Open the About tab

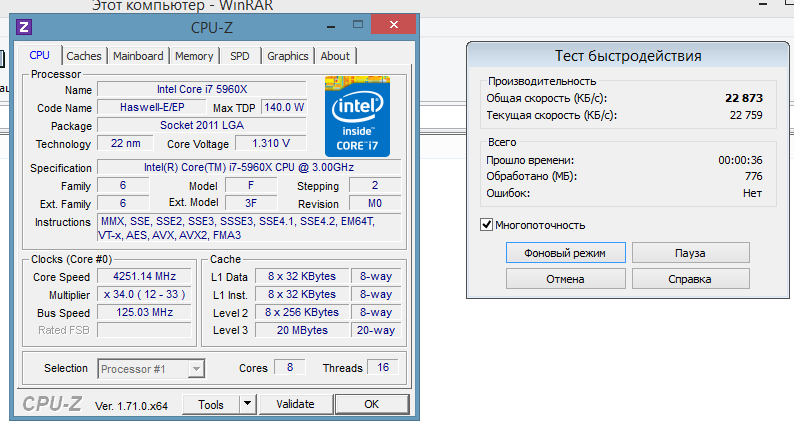pyautogui.click(x=335, y=56)
